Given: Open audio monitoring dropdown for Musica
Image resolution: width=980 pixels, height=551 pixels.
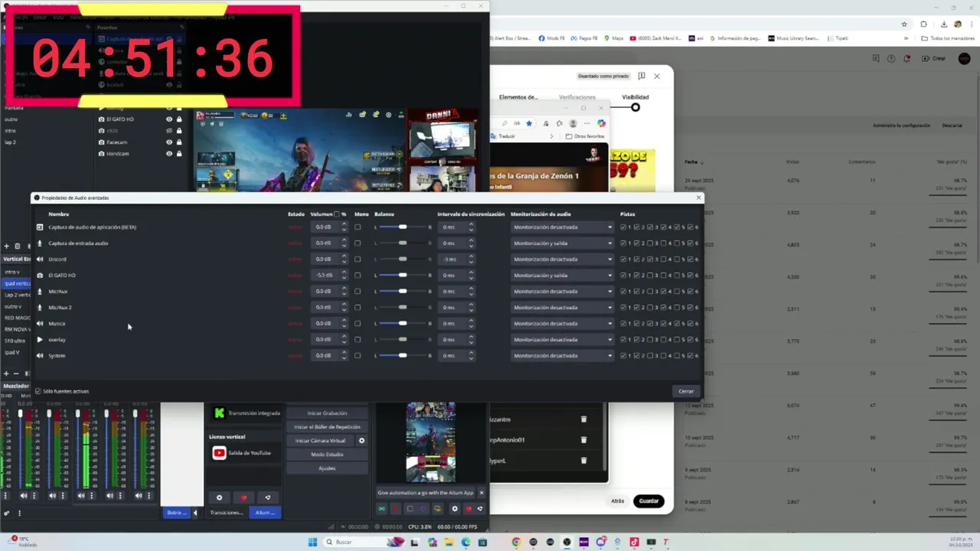Looking at the screenshot, I should (x=563, y=324).
